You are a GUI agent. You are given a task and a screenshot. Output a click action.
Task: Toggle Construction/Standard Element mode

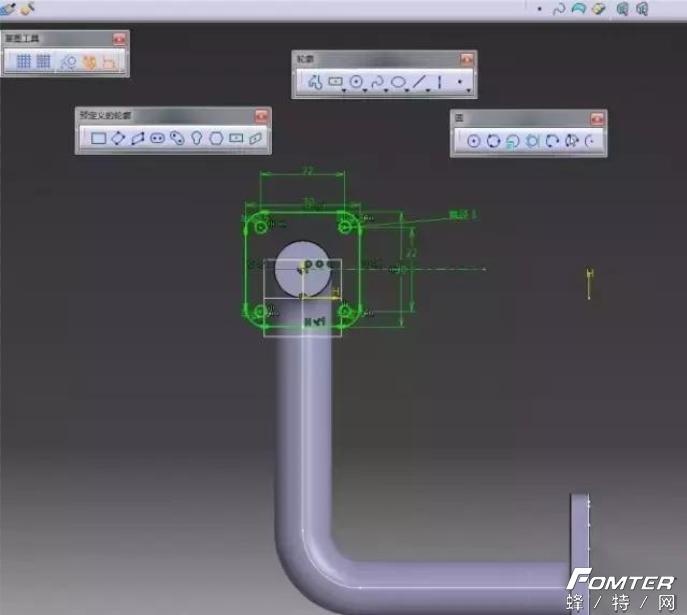click(x=69, y=62)
